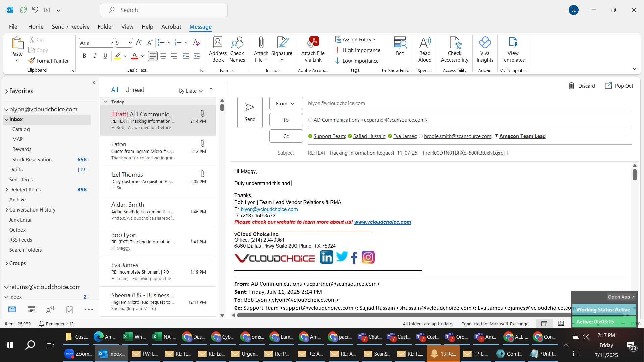Toggle align right

click(174, 56)
